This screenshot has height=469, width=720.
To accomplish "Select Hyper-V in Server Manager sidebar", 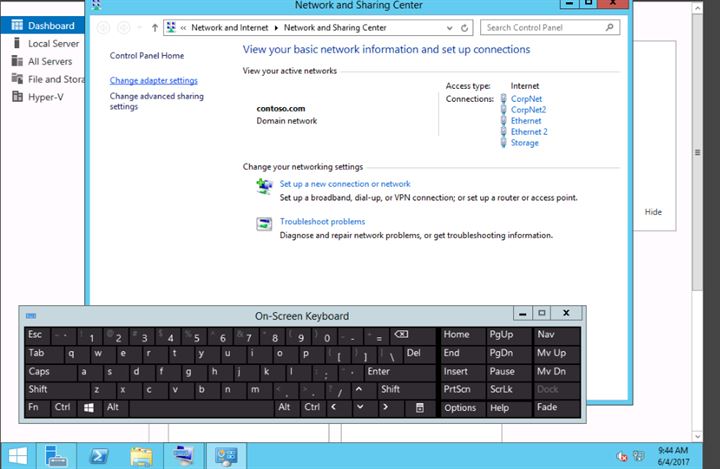I will pos(44,97).
